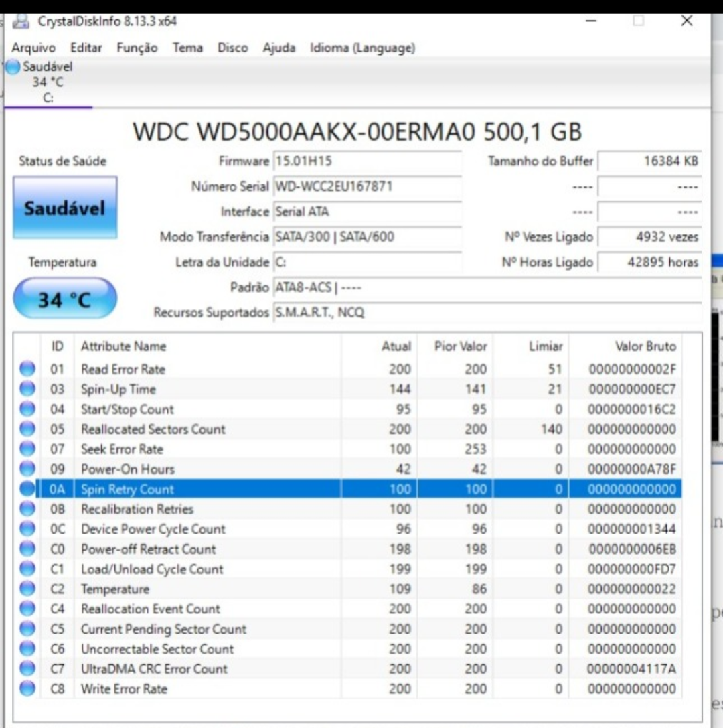Click status orb for Spin Retry Count row
This screenshot has width=723, height=728.
[x=27, y=489]
